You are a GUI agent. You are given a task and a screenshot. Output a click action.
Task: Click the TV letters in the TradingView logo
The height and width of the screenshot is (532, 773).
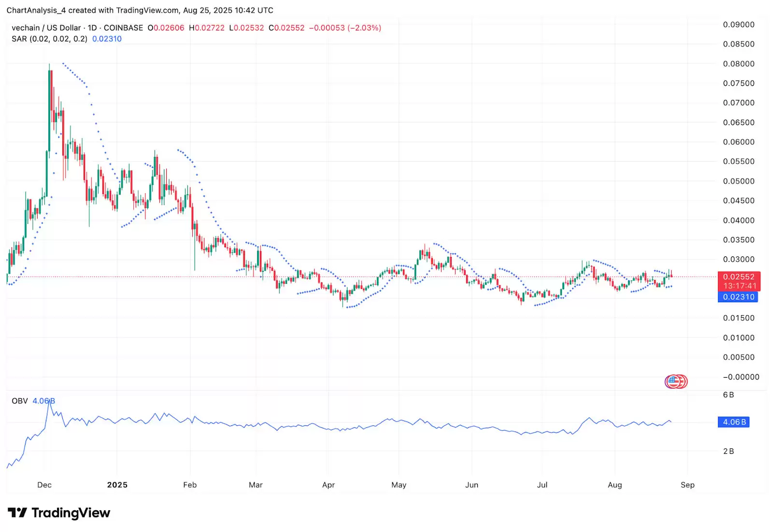(17, 513)
